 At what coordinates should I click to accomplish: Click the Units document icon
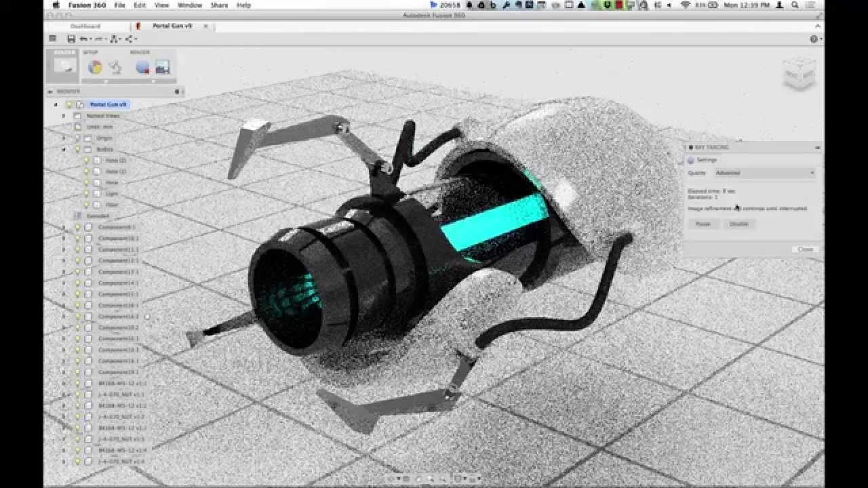(x=77, y=127)
